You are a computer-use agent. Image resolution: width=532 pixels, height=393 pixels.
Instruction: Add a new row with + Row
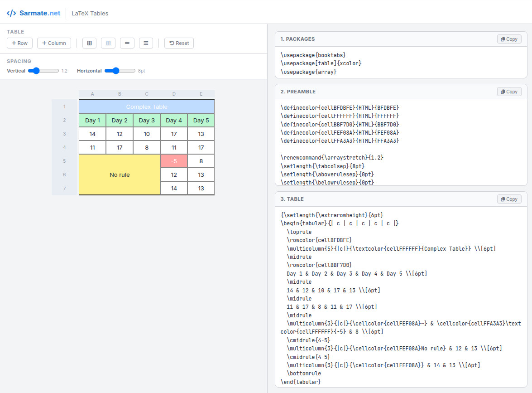point(19,43)
